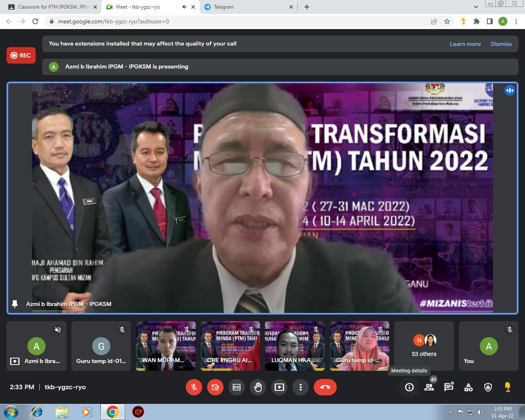Open volume control in system tray
This screenshot has height=420, width=525.
point(480,412)
